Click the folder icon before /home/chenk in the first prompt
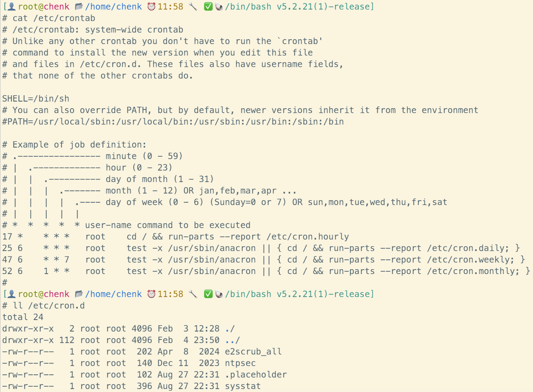Image resolution: width=533 pixels, height=392 pixels. pos(79,7)
